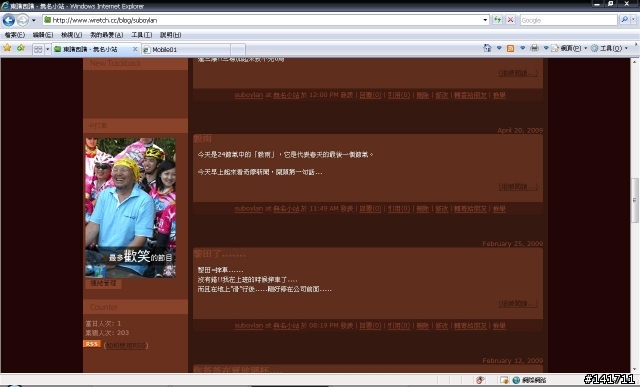The height and width of the screenshot is (387, 640).
Task: Click suboylan author link on 08:19 PM post
Action: (249, 326)
